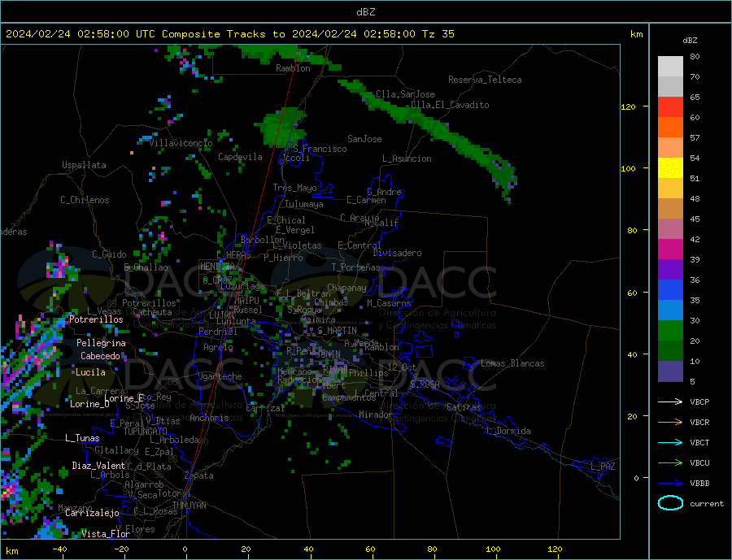Click the 60 tick on right km axis
This screenshot has height=560, width=732.
(632, 293)
